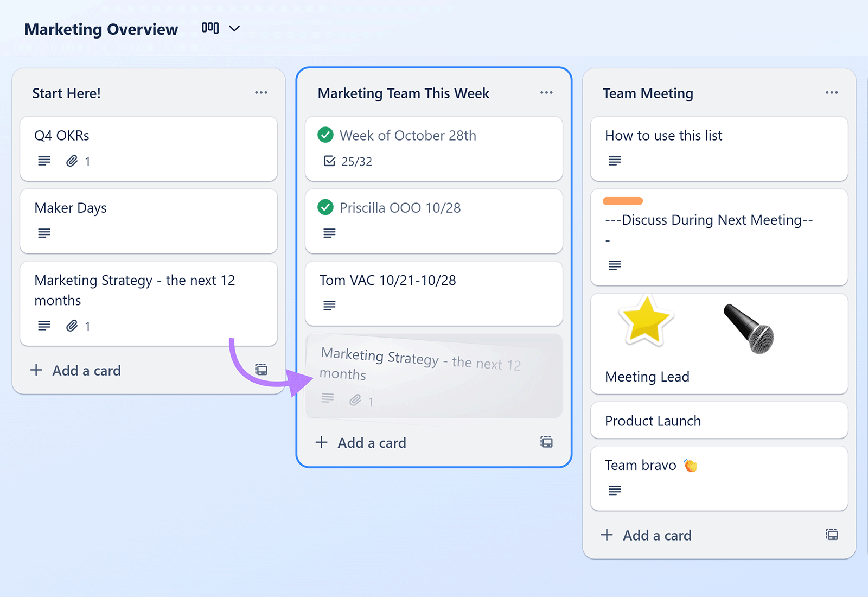Click description icon on Team bravo card
Image resolution: width=868 pixels, height=597 pixels.
[x=615, y=491]
